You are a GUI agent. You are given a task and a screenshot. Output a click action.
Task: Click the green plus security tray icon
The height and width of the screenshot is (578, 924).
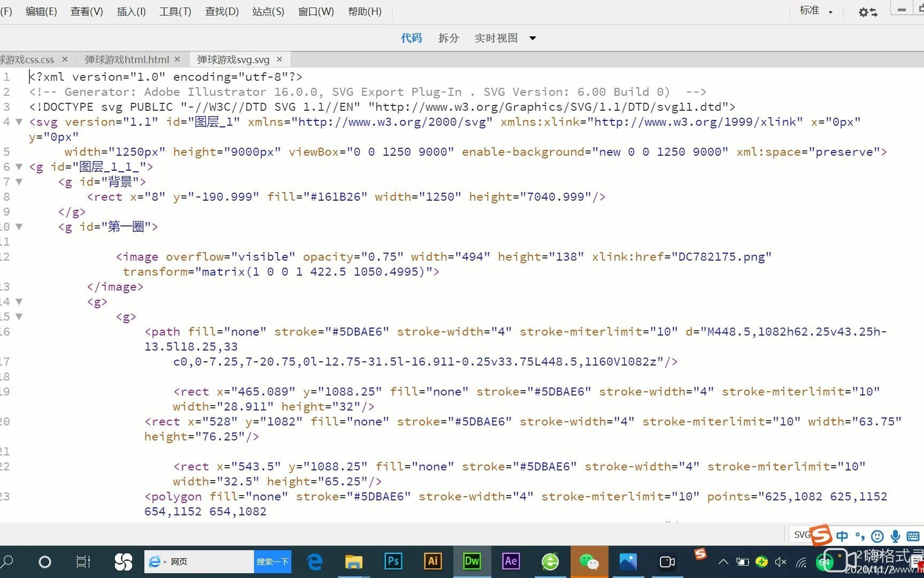point(762,562)
